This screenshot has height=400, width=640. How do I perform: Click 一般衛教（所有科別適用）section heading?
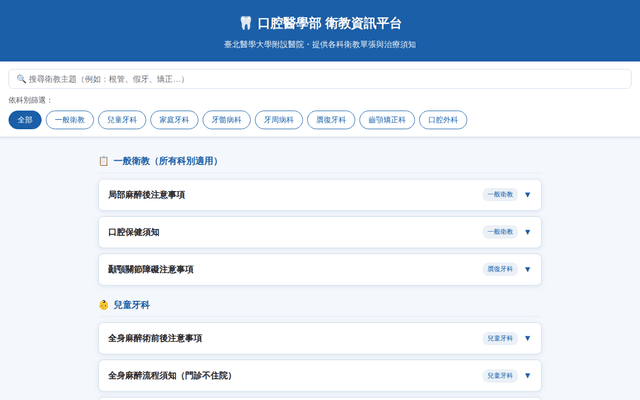pos(165,161)
